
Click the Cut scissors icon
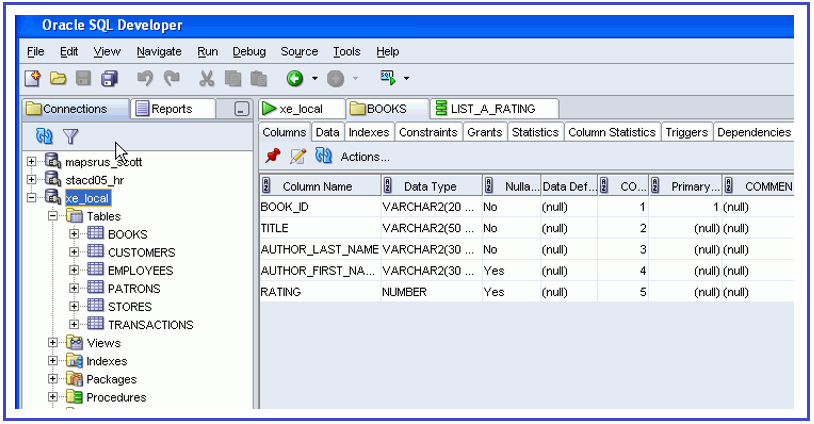pos(207,78)
